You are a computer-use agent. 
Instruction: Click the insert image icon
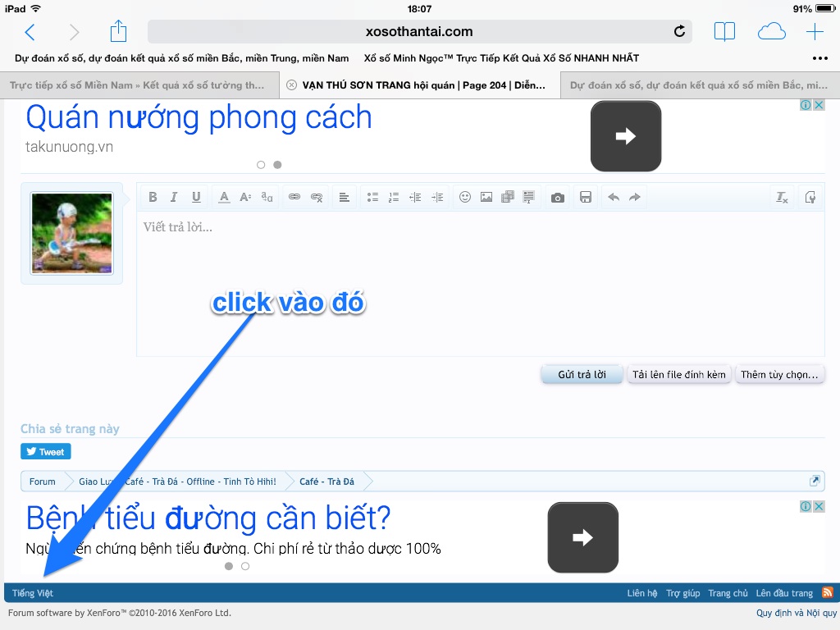tap(486, 197)
